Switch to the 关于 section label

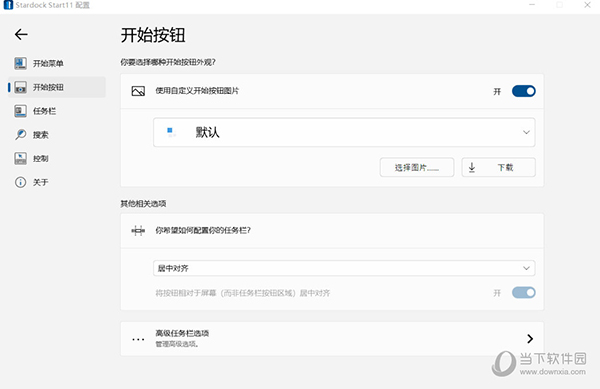[41, 182]
